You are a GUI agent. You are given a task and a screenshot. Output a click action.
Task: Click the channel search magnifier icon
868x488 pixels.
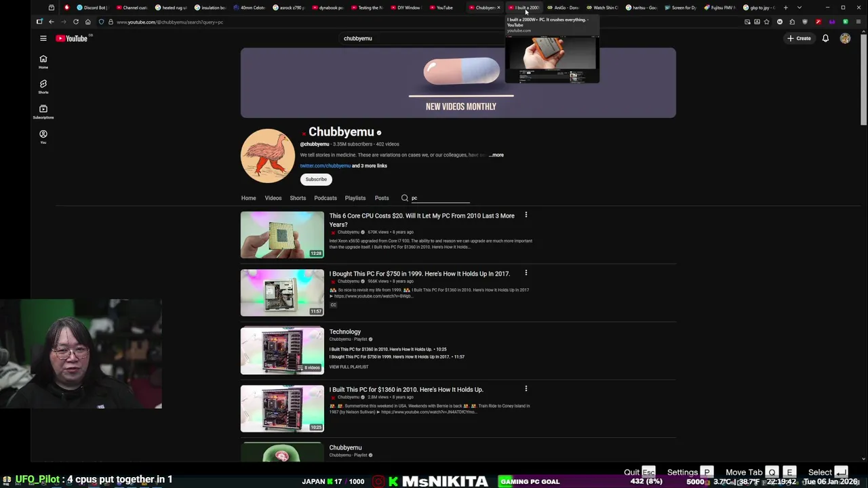click(405, 198)
